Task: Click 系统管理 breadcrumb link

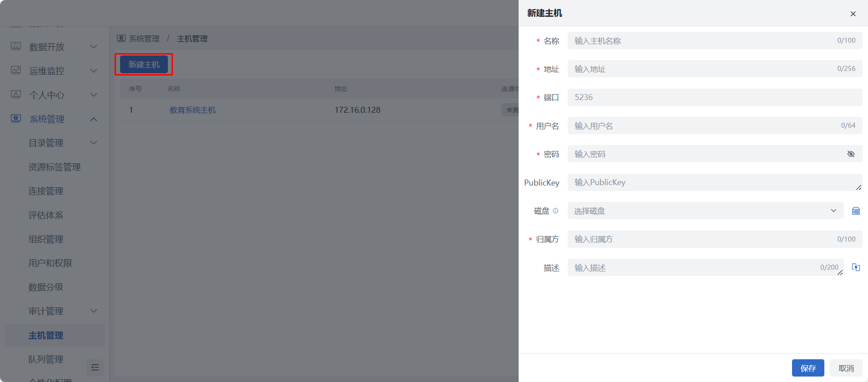Action: pyautogui.click(x=144, y=39)
